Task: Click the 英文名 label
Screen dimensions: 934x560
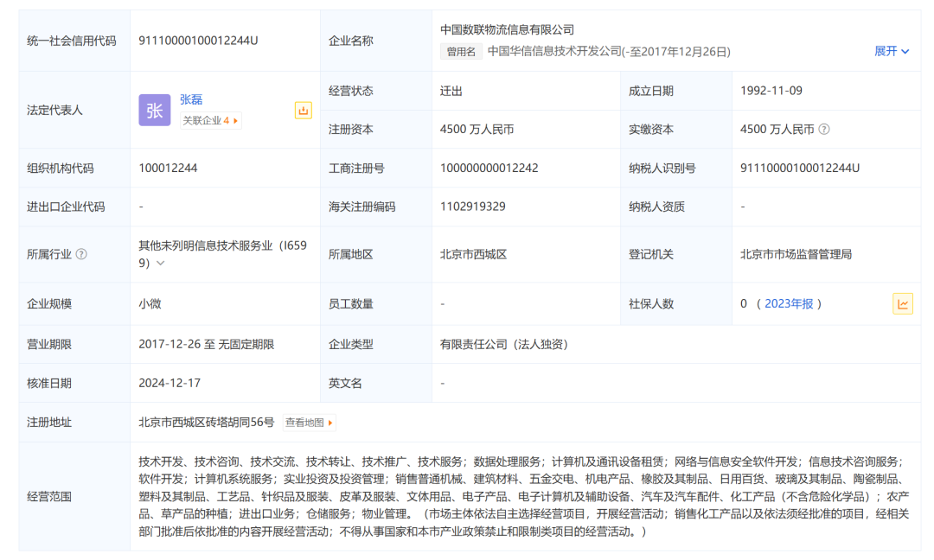Action: [x=345, y=383]
